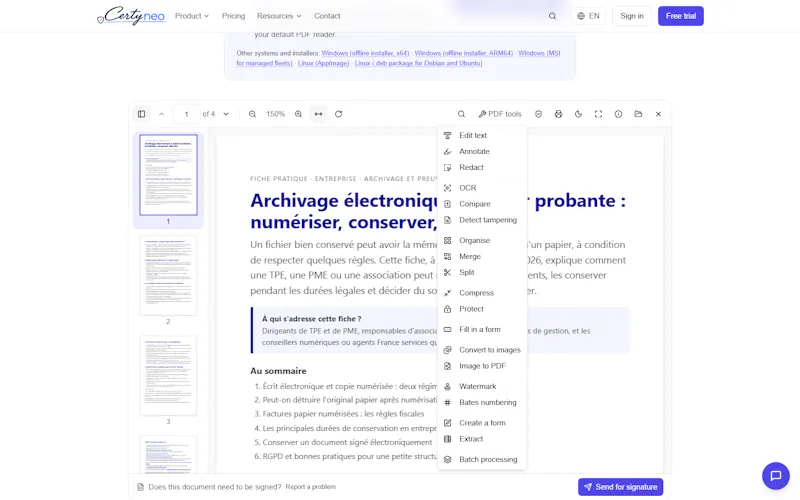Open document info icon
The height and width of the screenshot is (500, 800).
point(618,114)
